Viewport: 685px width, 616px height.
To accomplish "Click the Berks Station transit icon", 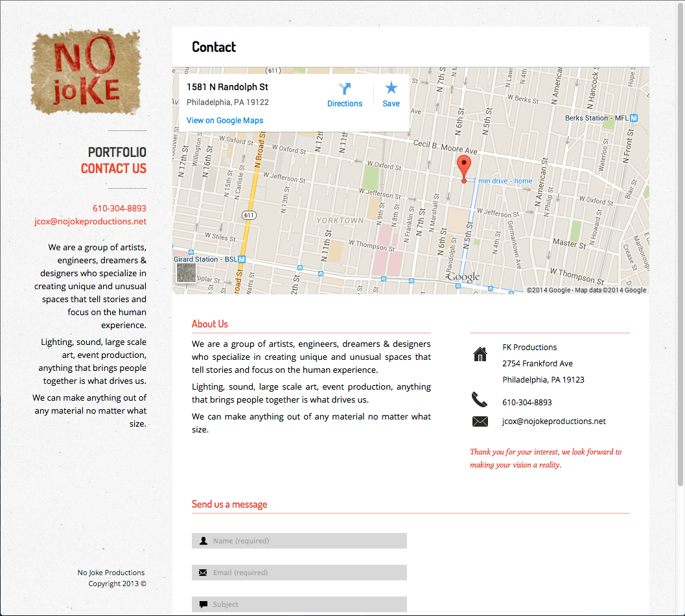I will click(x=634, y=118).
